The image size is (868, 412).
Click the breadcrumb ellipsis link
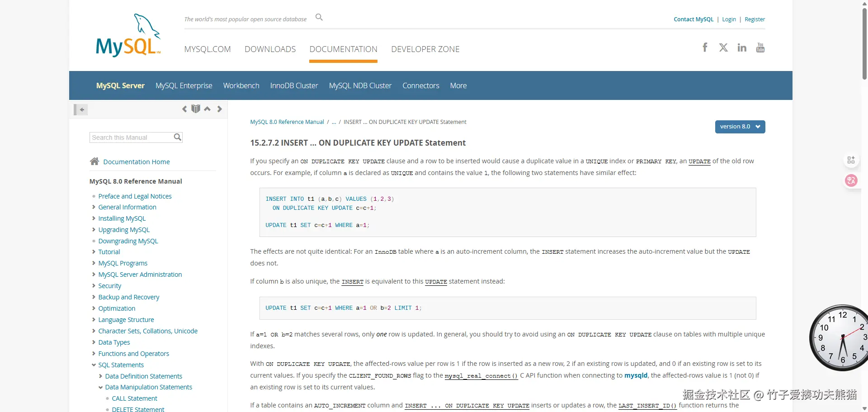click(x=334, y=122)
